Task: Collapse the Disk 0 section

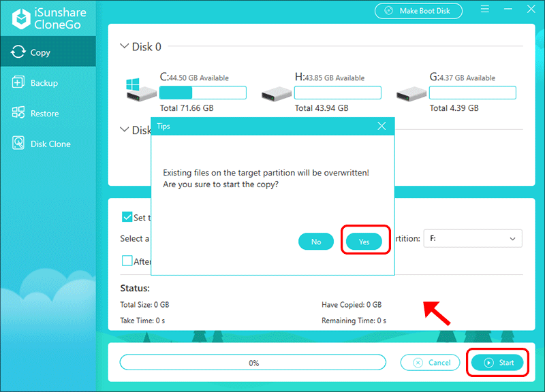Action: [x=124, y=47]
